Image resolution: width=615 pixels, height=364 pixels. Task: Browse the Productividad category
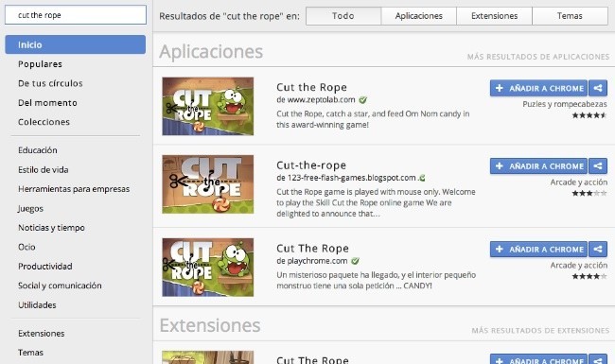click(45, 266)
